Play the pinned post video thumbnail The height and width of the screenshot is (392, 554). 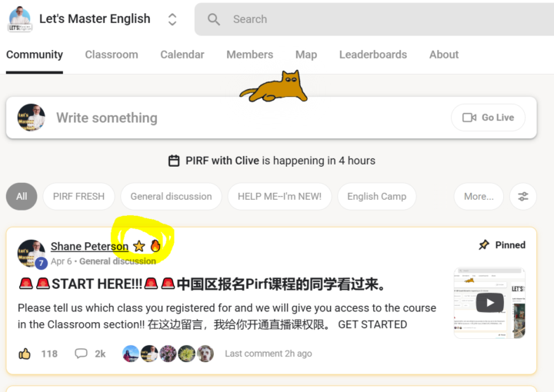coord(489,303)
